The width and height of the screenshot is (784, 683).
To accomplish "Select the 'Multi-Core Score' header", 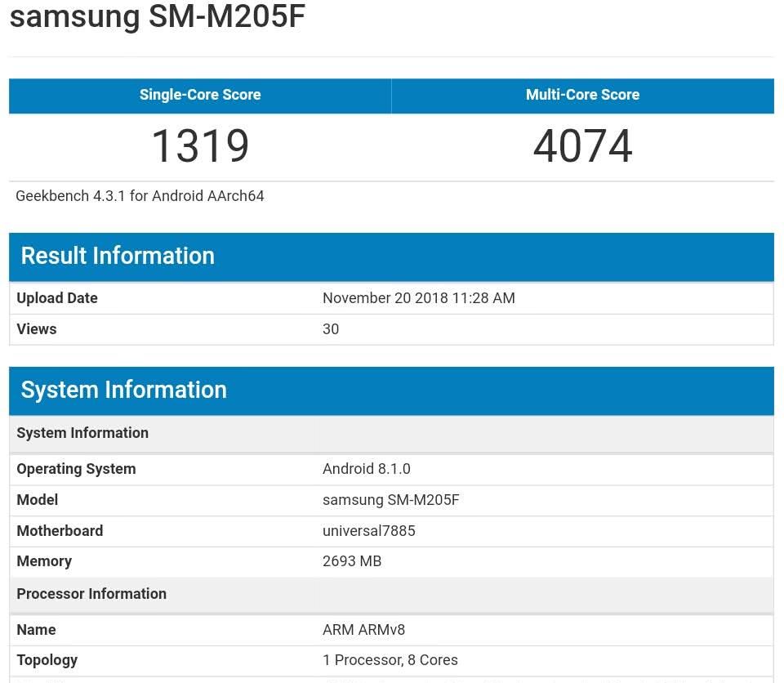I will tap(582, 95).
